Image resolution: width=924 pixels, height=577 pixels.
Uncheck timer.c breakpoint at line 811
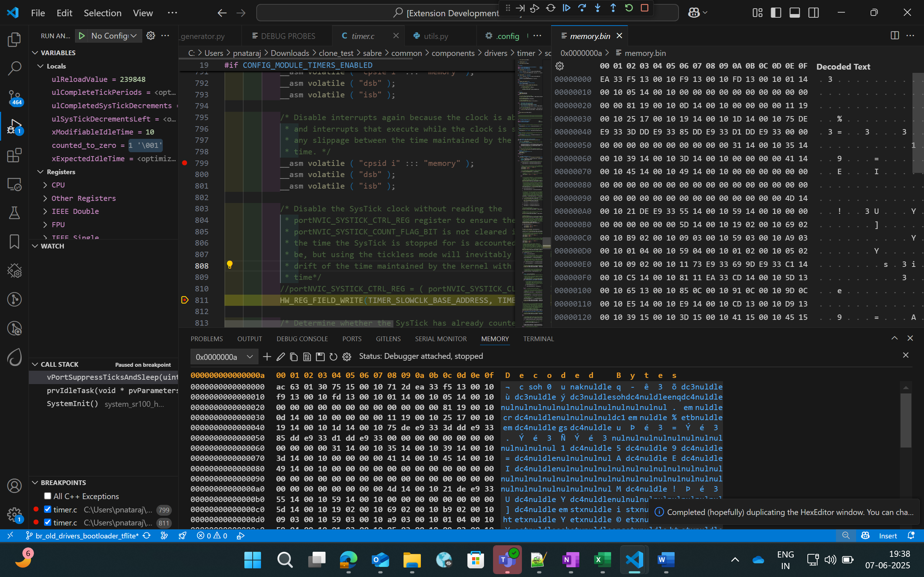point(48,522)
